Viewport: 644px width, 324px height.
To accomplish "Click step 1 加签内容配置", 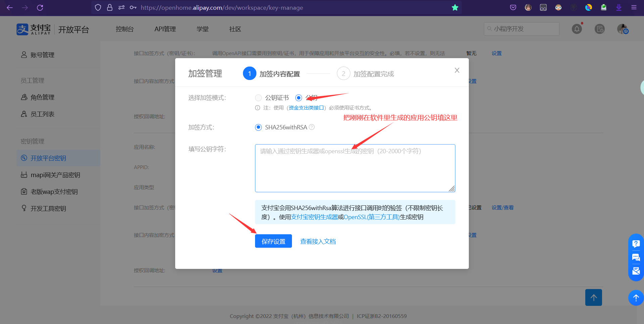I will (x=271, y=74).
